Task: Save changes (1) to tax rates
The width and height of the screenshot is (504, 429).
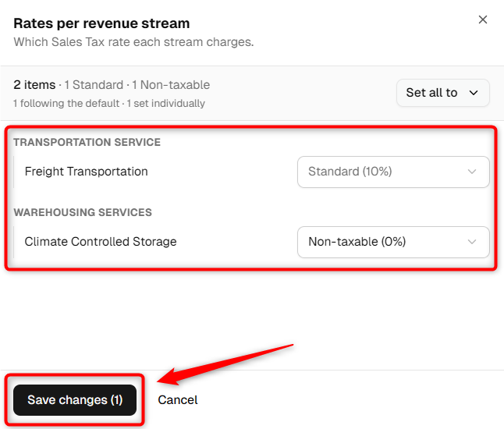Action: point(75,400)
